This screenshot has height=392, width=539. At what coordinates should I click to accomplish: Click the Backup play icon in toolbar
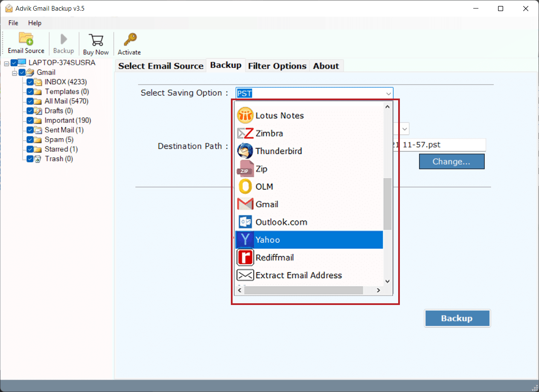tap(64, 39)
